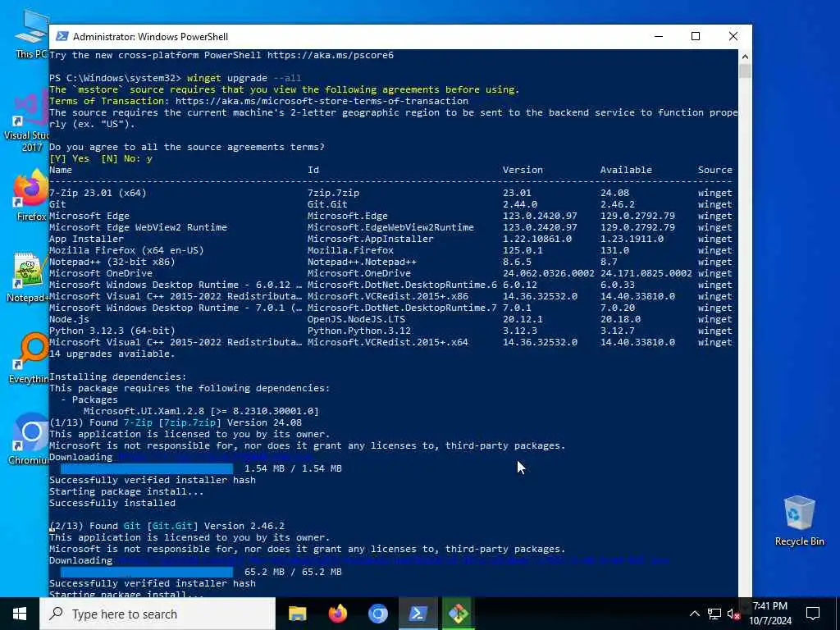Click Node.js available version '20.18.0'
The width and height of the screenshot is (840, 630).
coord(620,319)
